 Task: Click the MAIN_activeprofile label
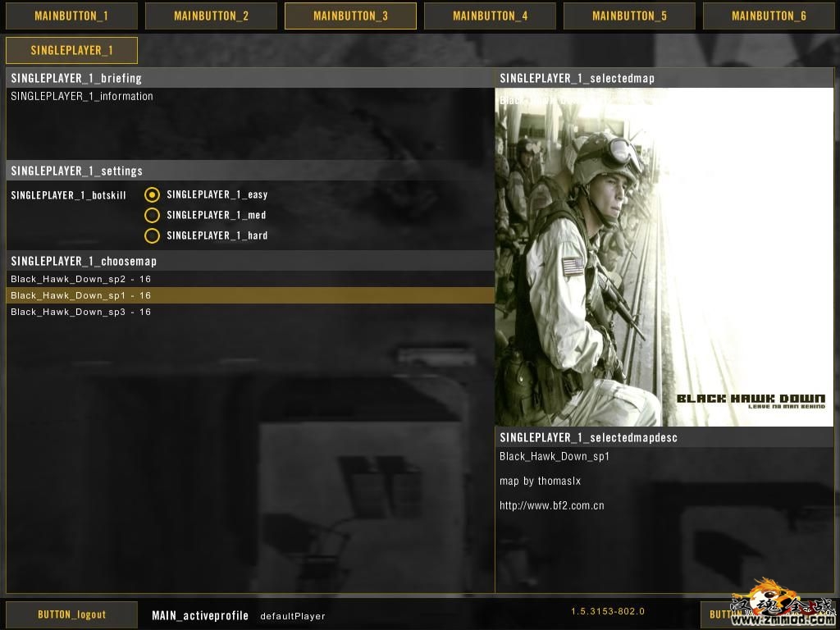click(200, 615)
